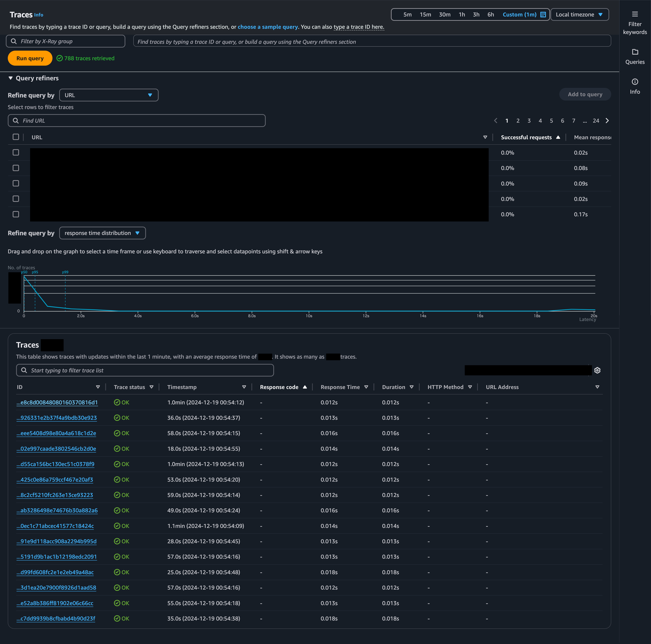651x644 pixels.
Task: Click the p95 marker on latency graph
Action: tap(35, 272)
